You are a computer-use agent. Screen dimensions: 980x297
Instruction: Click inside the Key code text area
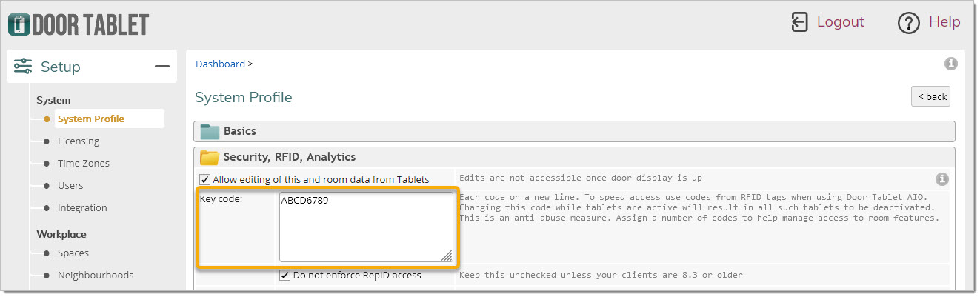point(366,227)
